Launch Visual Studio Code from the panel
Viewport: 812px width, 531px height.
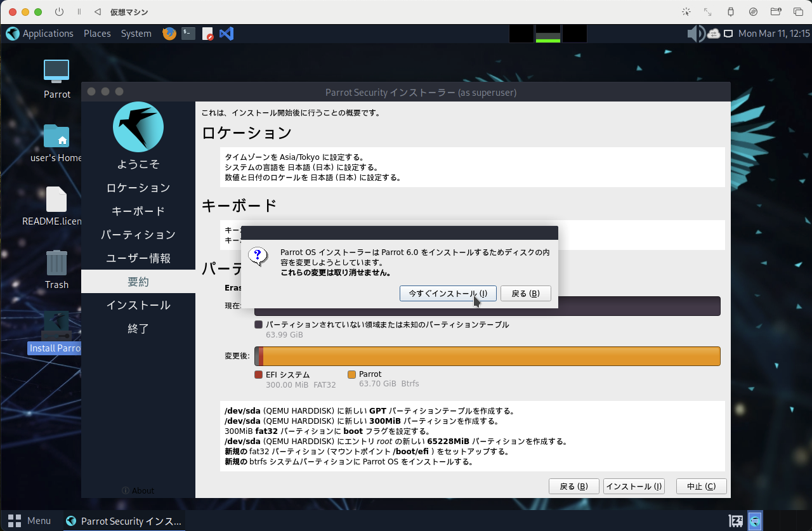coord(226,34)
